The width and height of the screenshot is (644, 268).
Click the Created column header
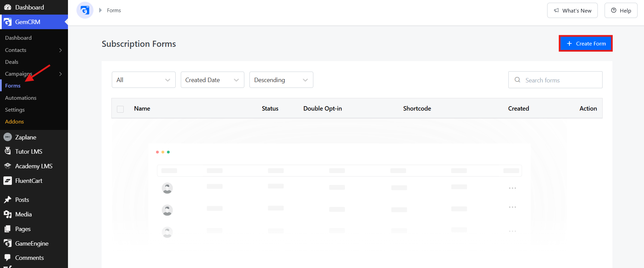[x=519, y=109]
